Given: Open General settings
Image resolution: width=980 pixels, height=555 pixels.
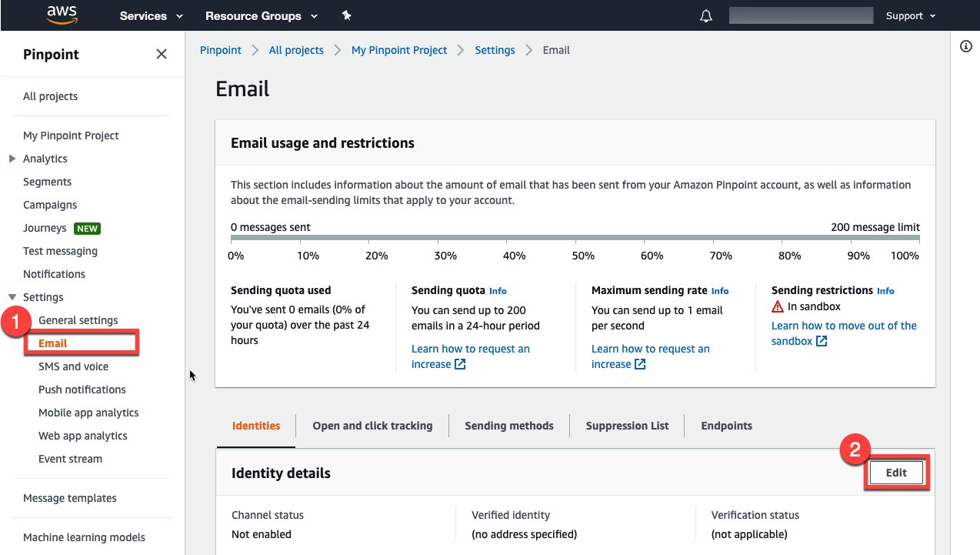Looking at the screenshot, I should [78, 320].
